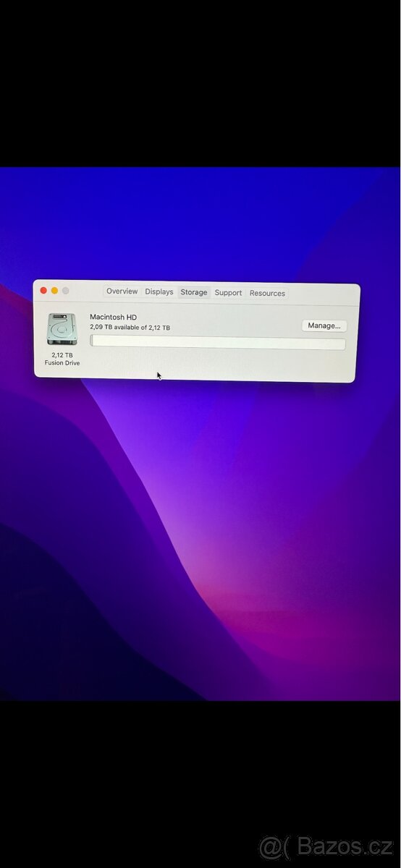
Task: Click the Manage... button
Action: pos(324,325)
